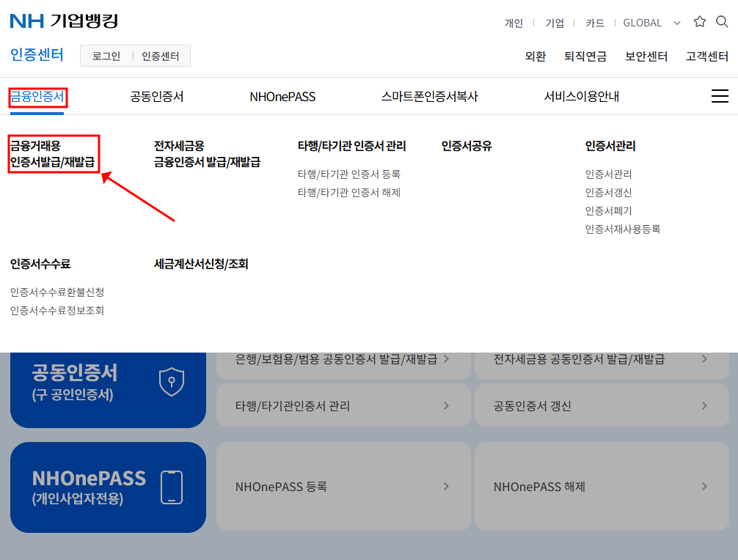Select the 서비스이용안내 tab
This screenshot has width=738, height=560.
581,97
